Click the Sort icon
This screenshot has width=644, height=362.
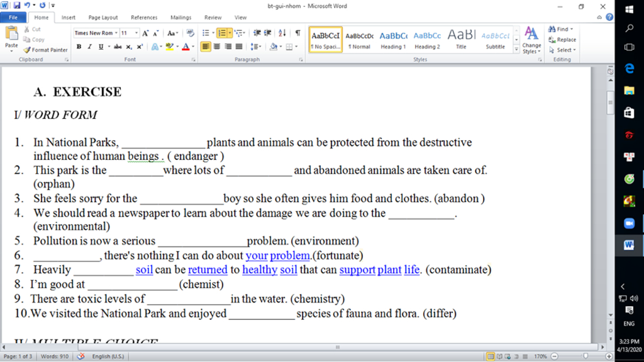tap(282, 33)
